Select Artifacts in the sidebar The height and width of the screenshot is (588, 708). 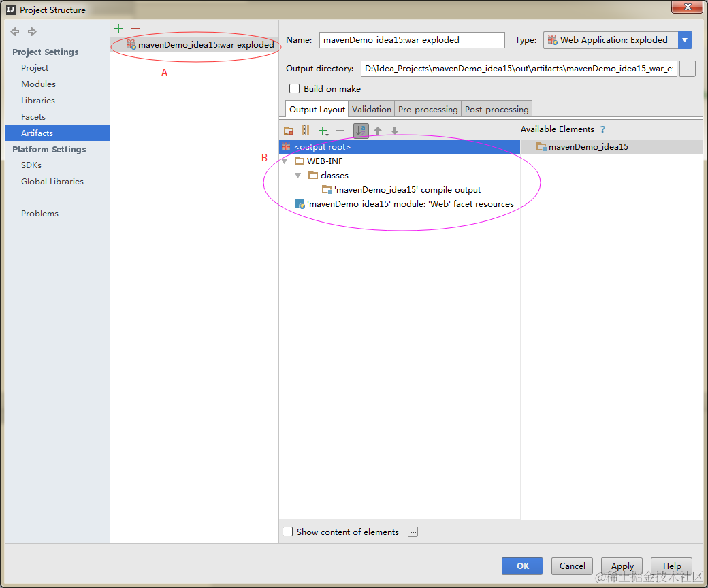57,133
